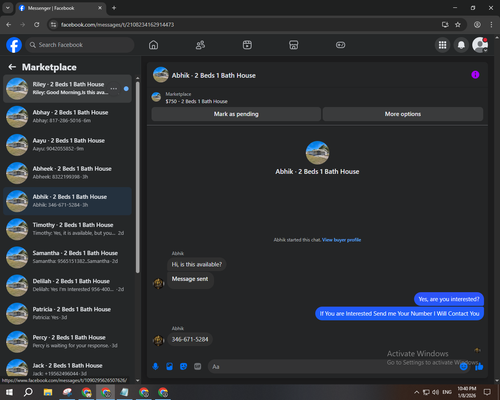Open the Riley - 2 Beds 1 Bath House chat
500x400 pixels.
pyautogui.click(x=67, y=89)
